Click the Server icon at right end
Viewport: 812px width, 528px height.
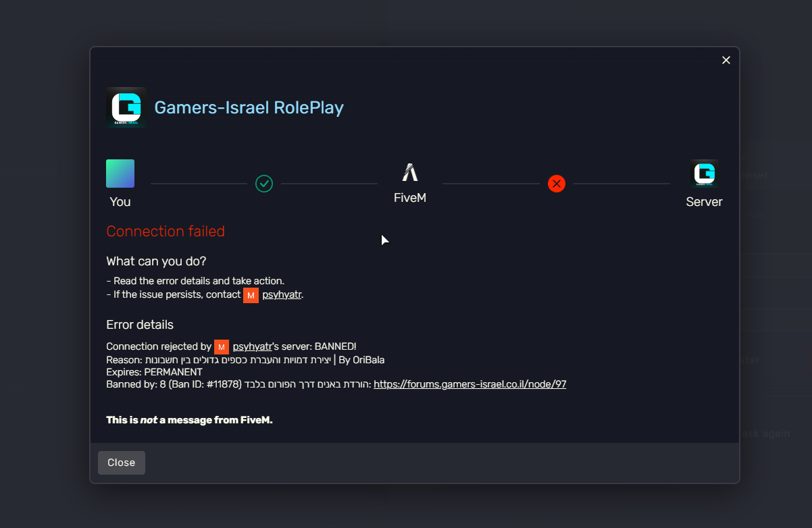point(704,174)
